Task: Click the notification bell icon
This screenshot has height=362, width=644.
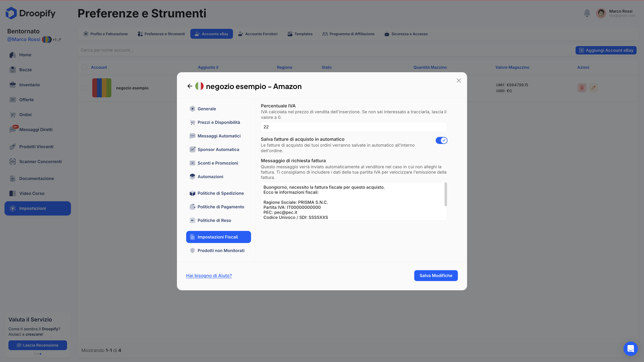Action: 587,13
